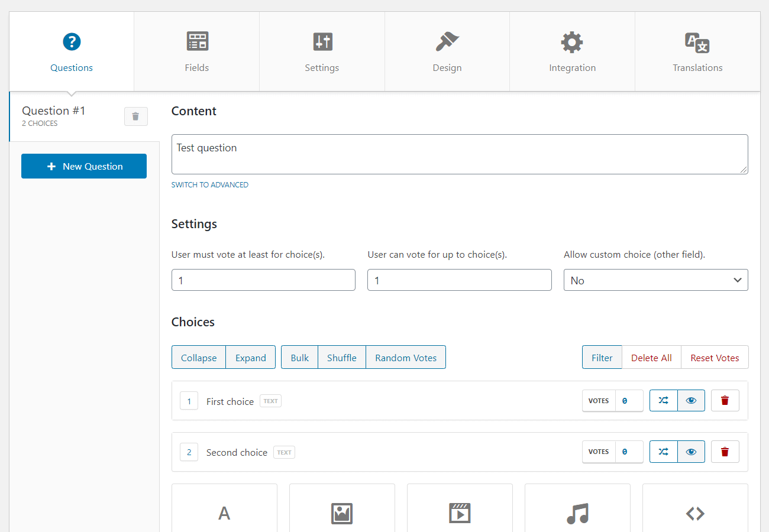Viewport: 769px width, 532px height.
Task: Open the Translations tab
Action: pos(697,52)
